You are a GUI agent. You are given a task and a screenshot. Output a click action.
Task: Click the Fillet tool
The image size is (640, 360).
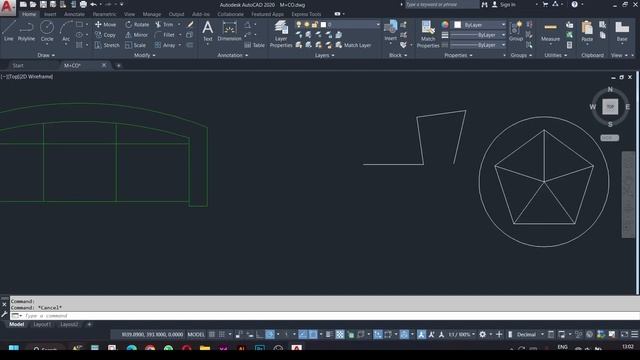tap(165, 35)
